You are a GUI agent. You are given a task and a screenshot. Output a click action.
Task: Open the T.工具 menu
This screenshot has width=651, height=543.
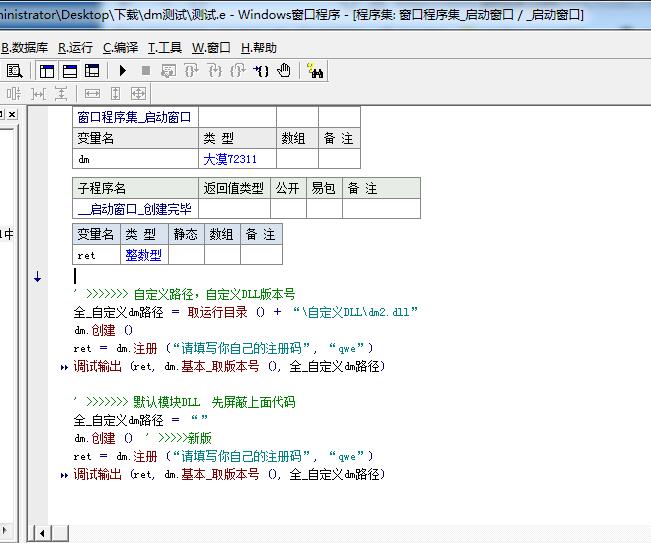click(165, 47)
